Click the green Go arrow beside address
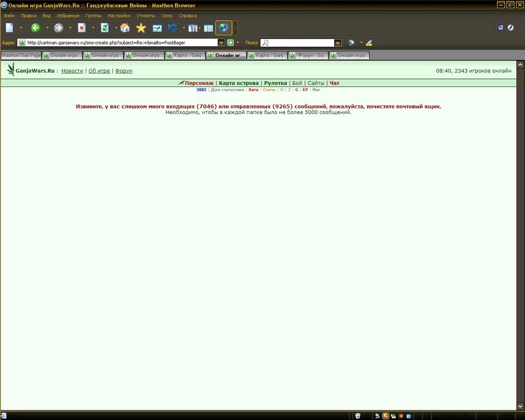Image resolution: width=525 pixels, height=420 pixels. click(x=230, y=42)
